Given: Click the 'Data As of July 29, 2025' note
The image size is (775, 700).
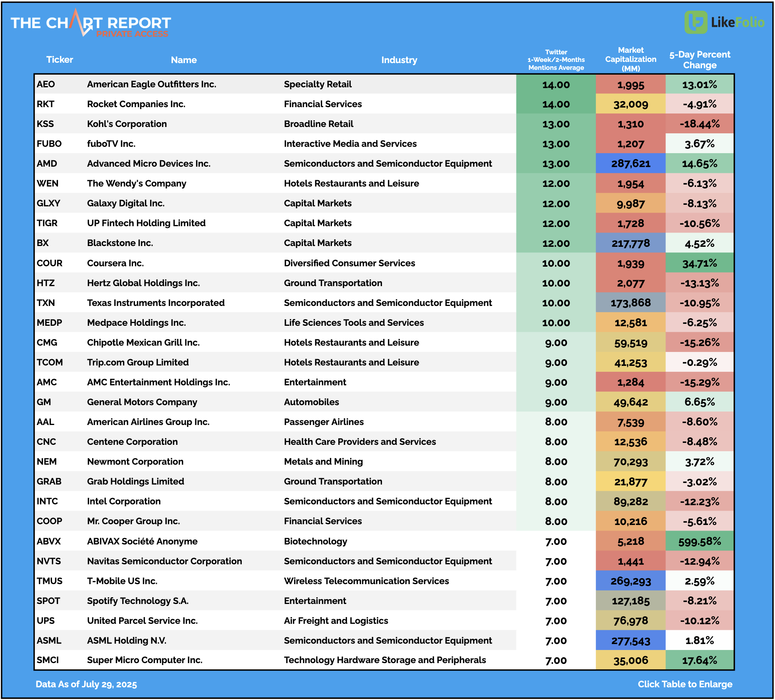Looking at the screenshot, I should coord(86,684).
